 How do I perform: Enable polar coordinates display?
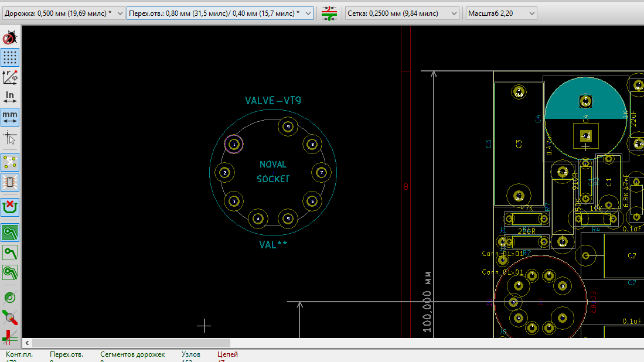tap(10, 77)
